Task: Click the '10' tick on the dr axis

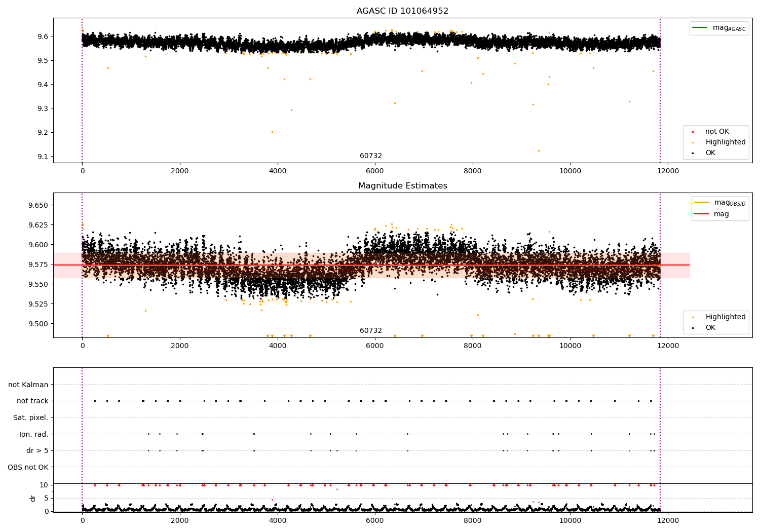Action: coord(45,485)
